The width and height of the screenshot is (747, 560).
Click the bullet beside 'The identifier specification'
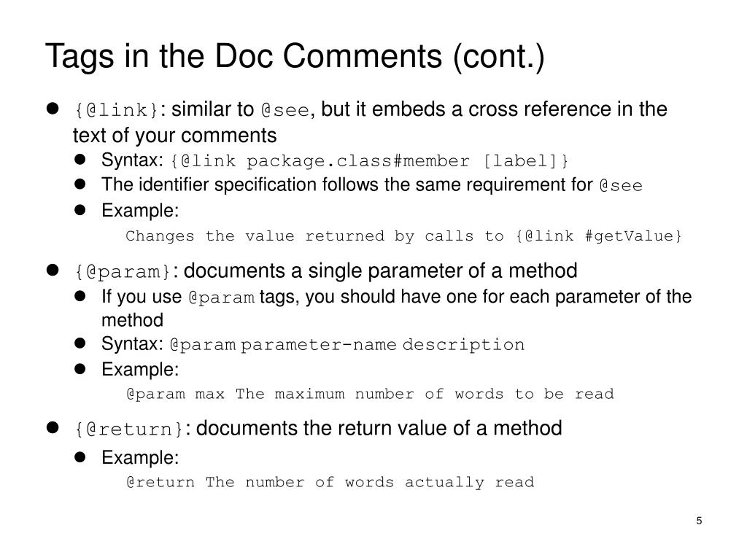pyautogui.click(x=80, y=184)
